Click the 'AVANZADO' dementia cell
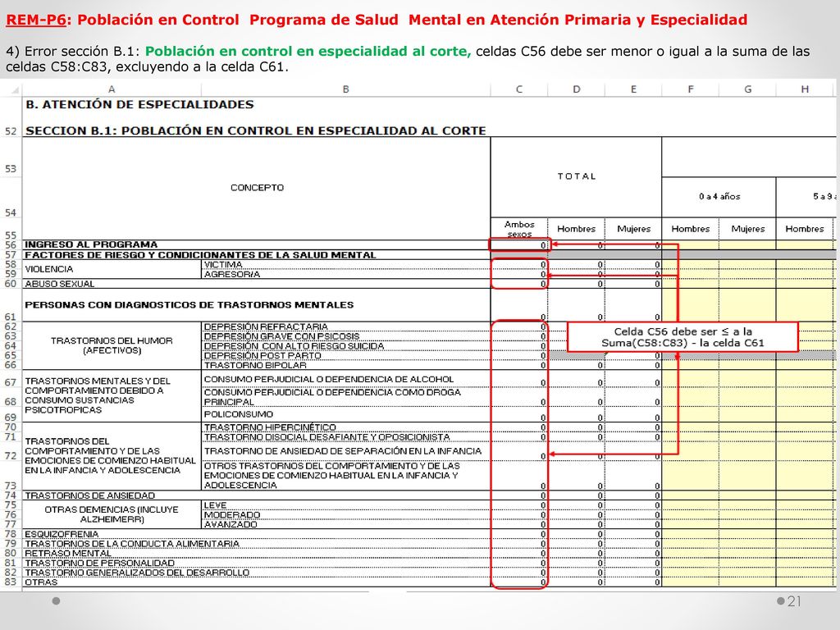 [346, 524]
